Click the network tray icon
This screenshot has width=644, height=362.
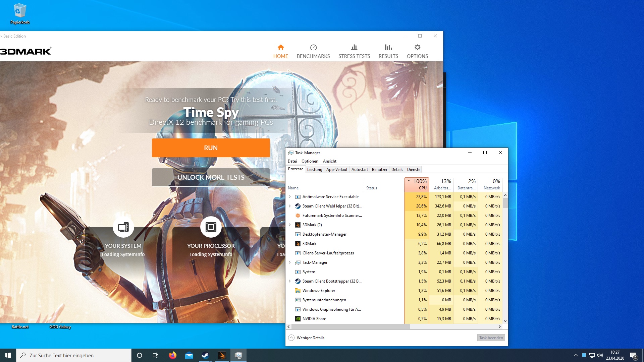point(592,355)
